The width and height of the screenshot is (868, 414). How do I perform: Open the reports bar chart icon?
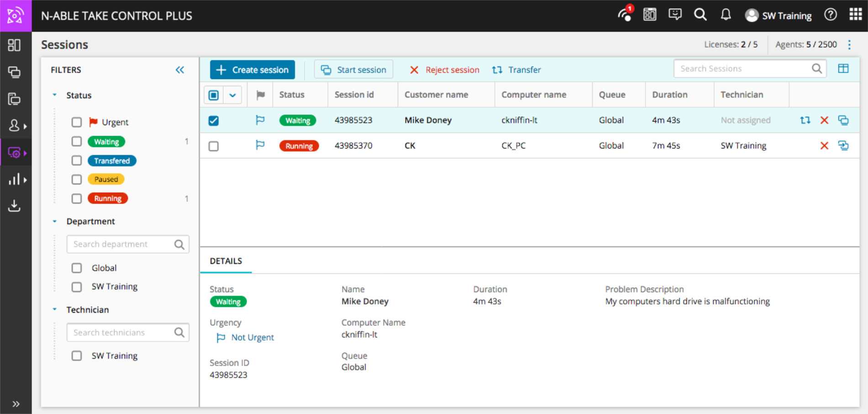pos(14,179)
